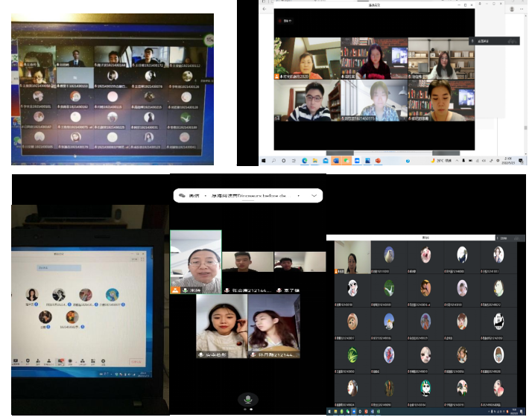Click the green microphone icon under the mobile call
Screen dimensions: 532x420
(x=247, y=398)
